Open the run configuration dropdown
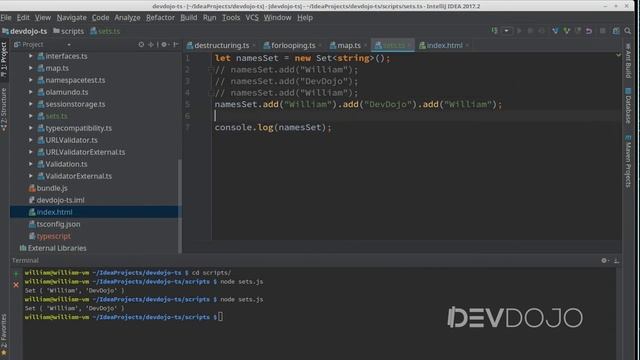This screenshot has width=640, height=360. 507,31
